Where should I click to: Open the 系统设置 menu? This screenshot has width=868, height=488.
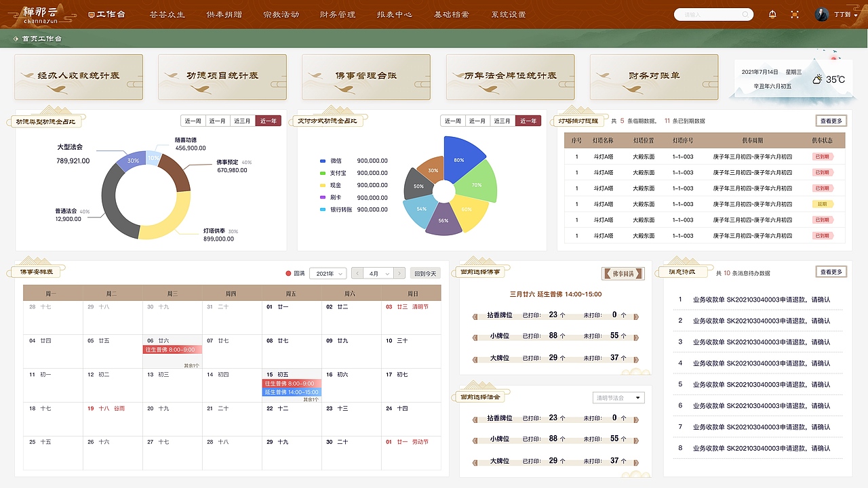pos(509,14)
